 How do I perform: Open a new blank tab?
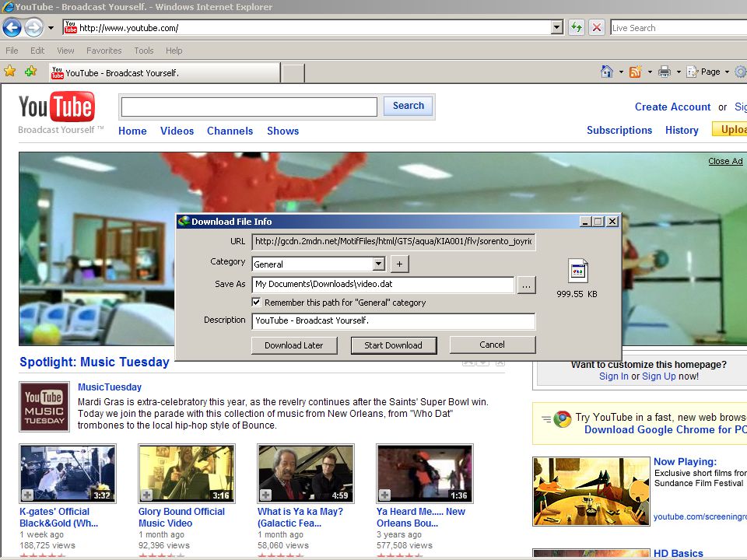click(293, 73)
